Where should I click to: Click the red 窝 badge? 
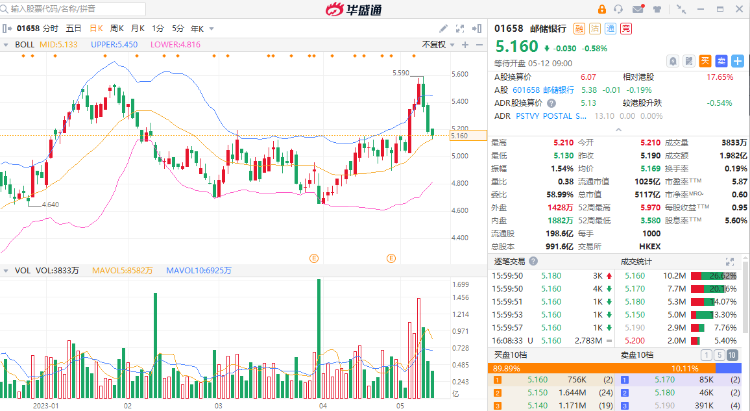coord(626,29)
